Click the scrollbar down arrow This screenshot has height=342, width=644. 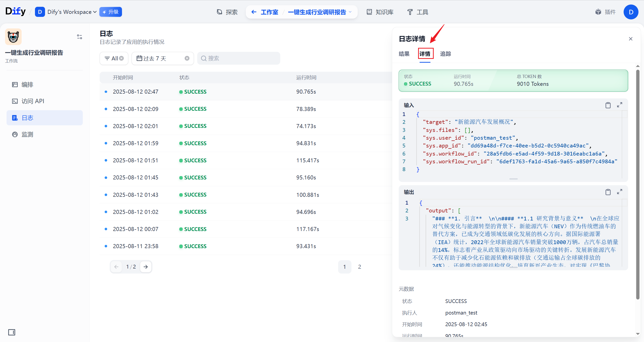click(638, 334)
